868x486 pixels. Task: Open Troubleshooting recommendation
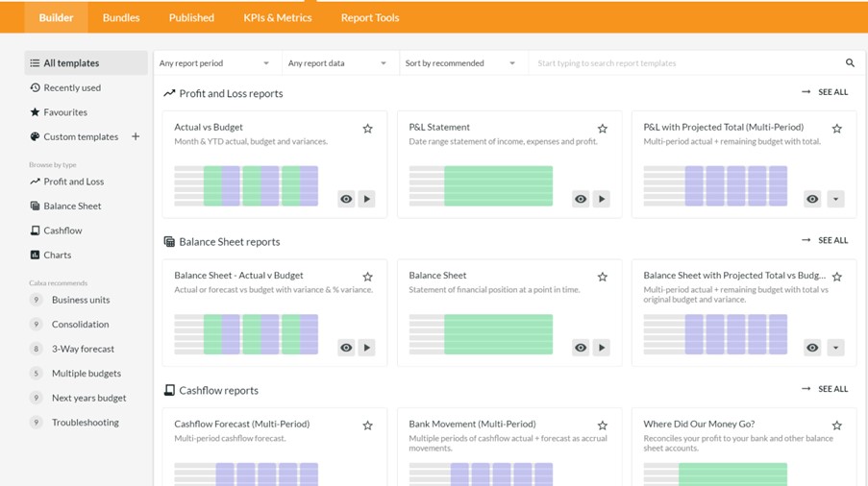(86, 422)
